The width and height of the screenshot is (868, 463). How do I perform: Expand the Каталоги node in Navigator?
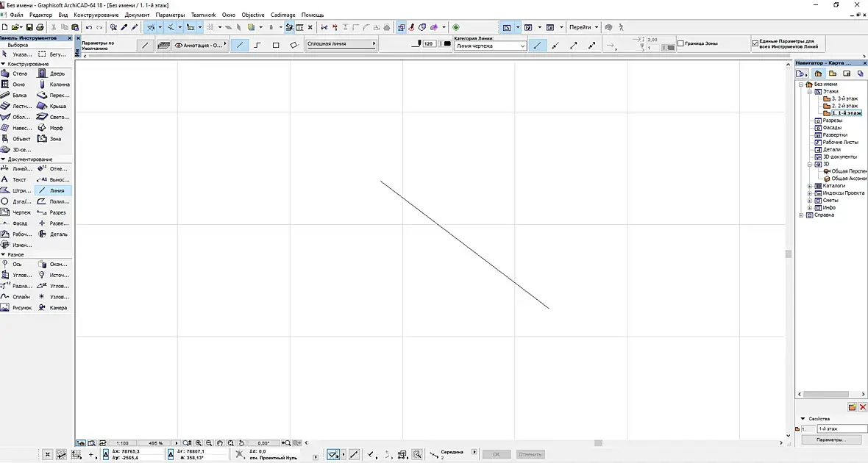(x=809, y=186)
